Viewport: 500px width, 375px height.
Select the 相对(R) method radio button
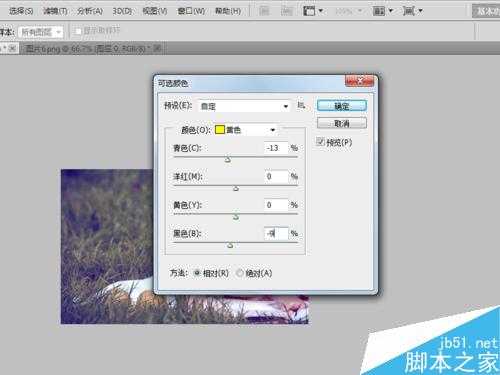(x=197, y=273)
